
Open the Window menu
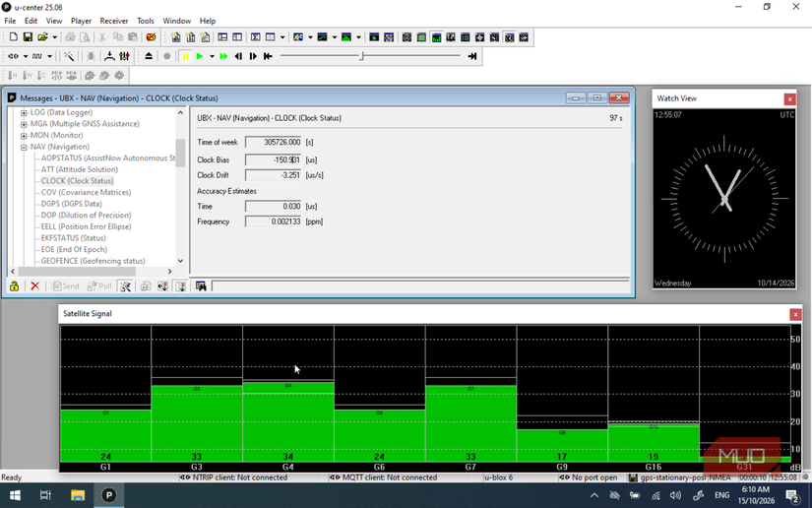point(176,21)
